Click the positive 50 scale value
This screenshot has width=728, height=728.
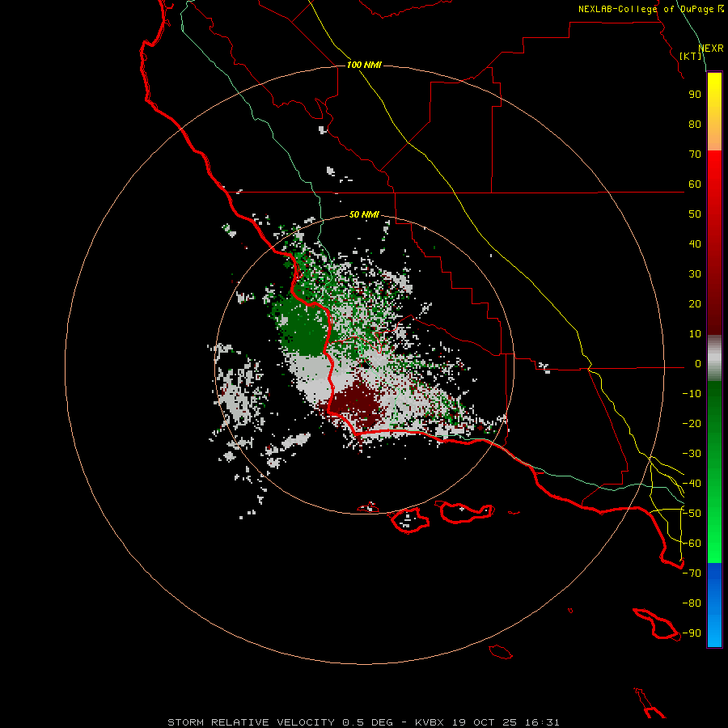point(695,214)
